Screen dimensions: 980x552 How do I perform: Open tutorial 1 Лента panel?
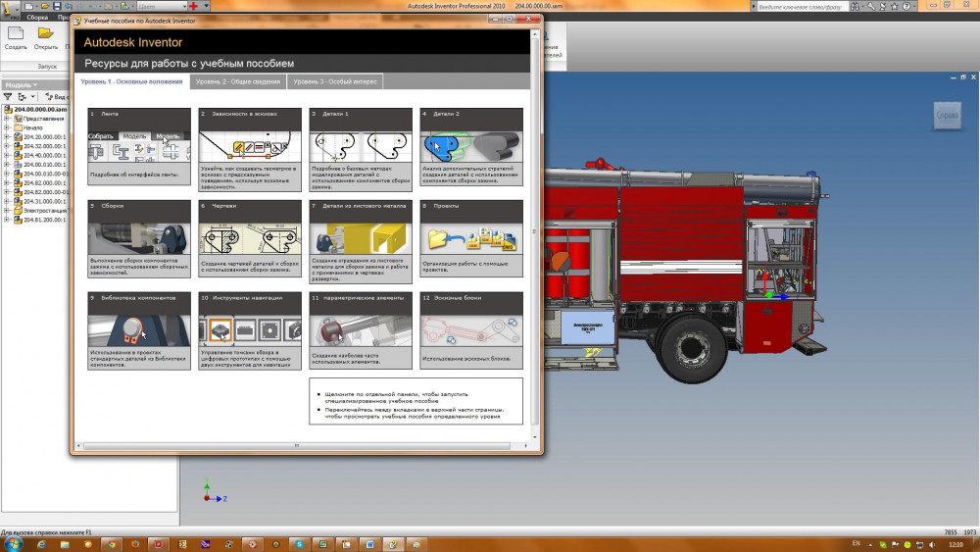[139, 146]
